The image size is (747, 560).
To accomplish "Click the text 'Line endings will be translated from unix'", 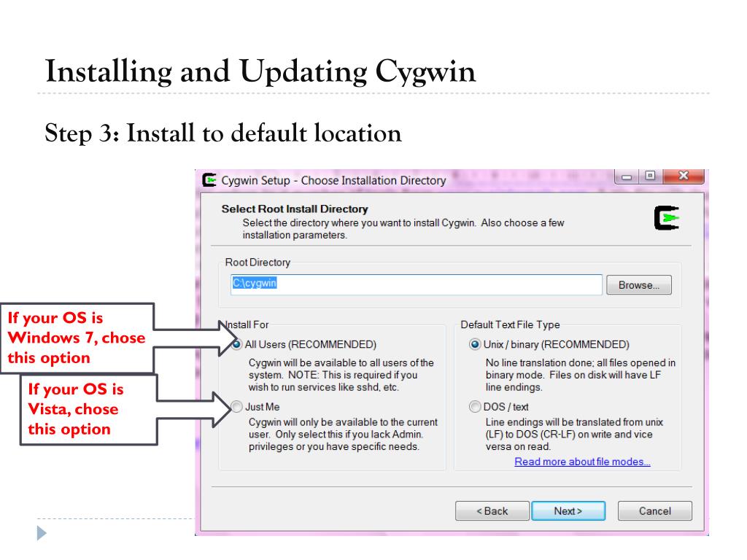I will [574, 422].
